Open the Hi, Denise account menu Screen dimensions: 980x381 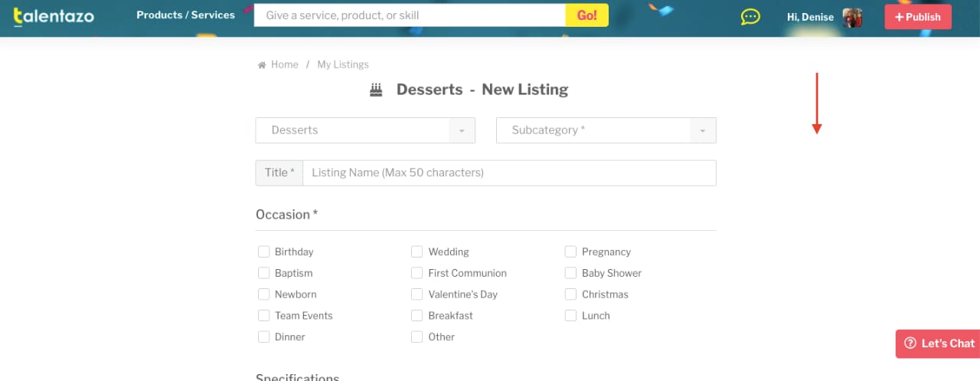[810, 17]
